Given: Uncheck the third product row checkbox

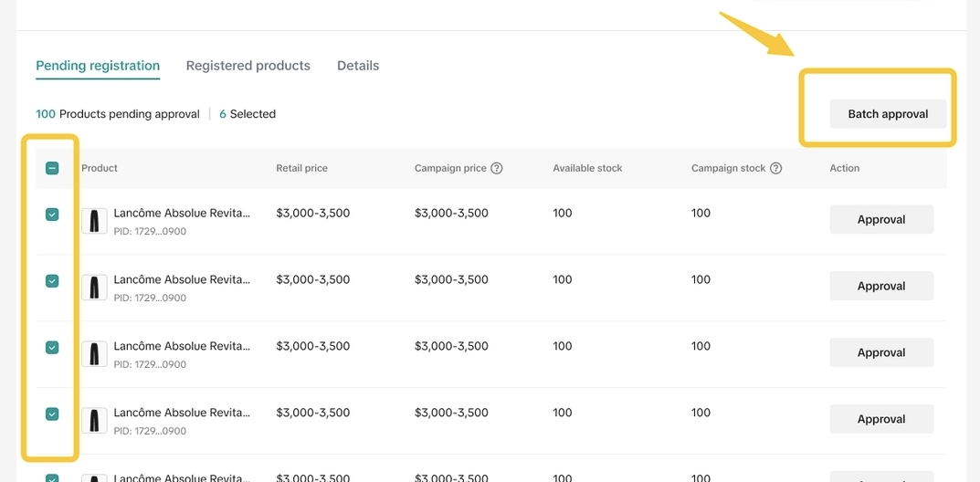Looking at the screenshot, I should tap(52, 347).
